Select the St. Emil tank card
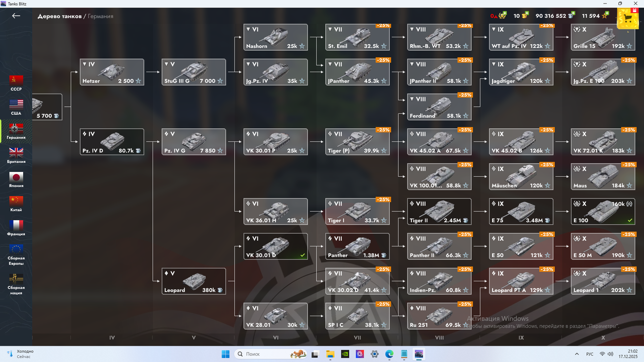Screen dimensions: 644x362 coord(358,37)
